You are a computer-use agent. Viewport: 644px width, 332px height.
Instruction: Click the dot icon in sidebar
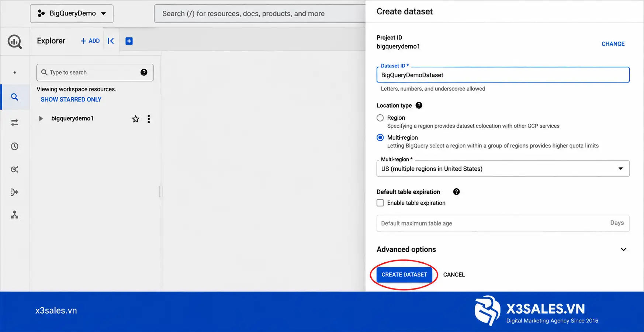click(x=14, y=73)
